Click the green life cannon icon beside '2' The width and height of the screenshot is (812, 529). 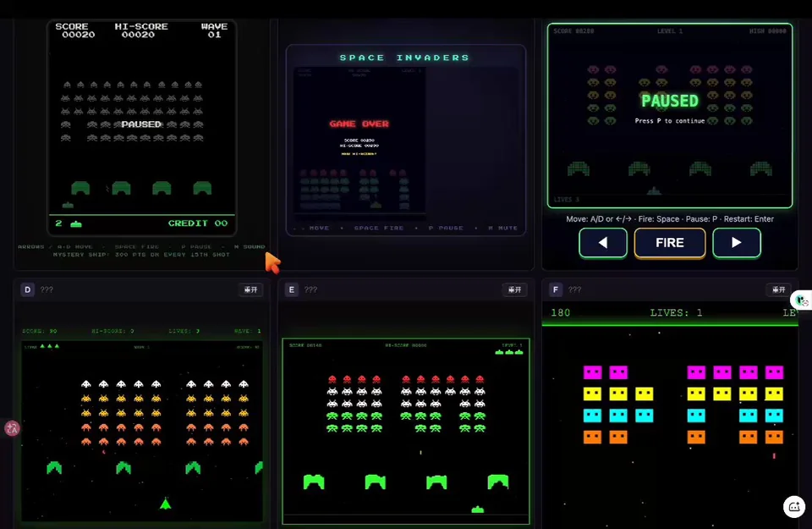(x=76, y=223)
